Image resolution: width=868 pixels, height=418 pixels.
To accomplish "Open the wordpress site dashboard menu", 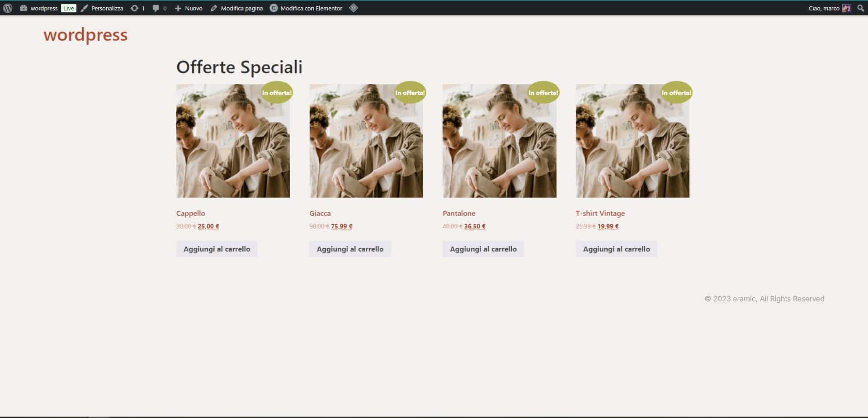I will 39,8.
